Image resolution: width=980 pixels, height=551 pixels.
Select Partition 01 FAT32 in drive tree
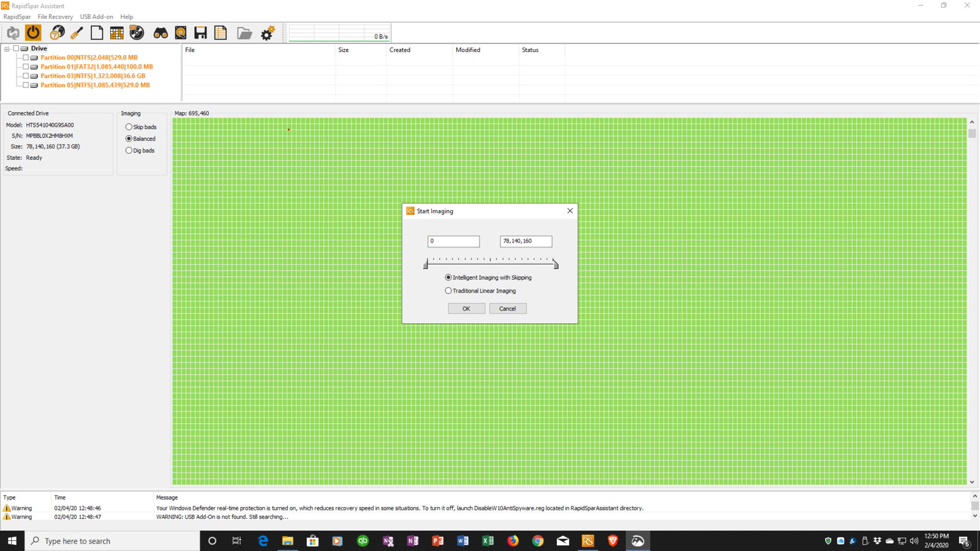coord(96,67)
